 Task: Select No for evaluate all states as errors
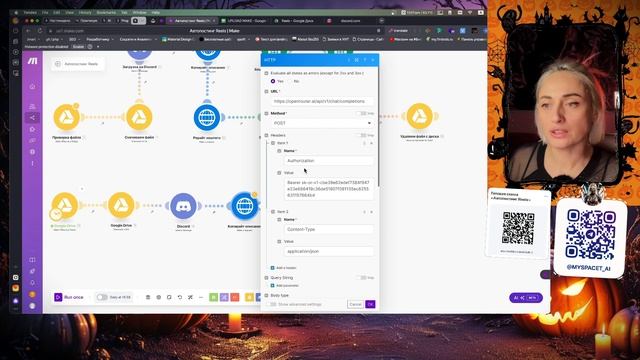(x=289, y=81)
